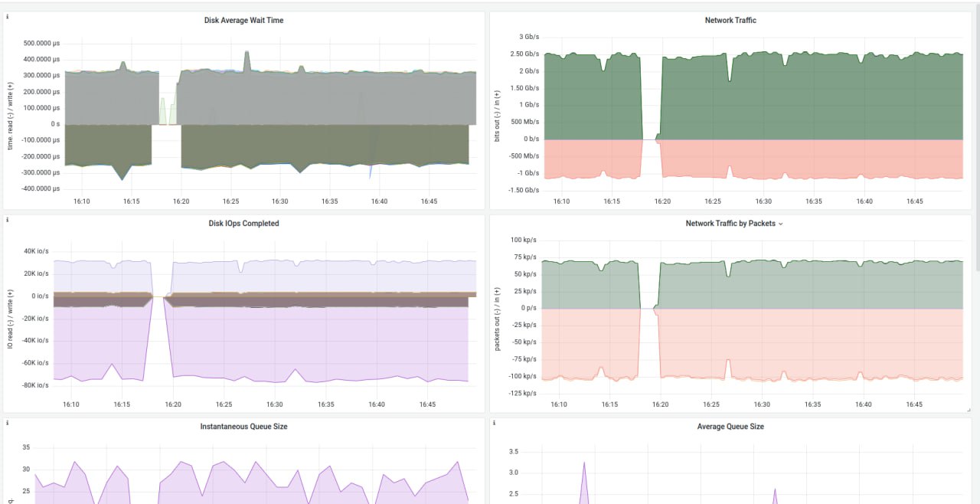Click the Average Queue Size panel title
The height and width of the screenshot is (504, 980).
730,427
